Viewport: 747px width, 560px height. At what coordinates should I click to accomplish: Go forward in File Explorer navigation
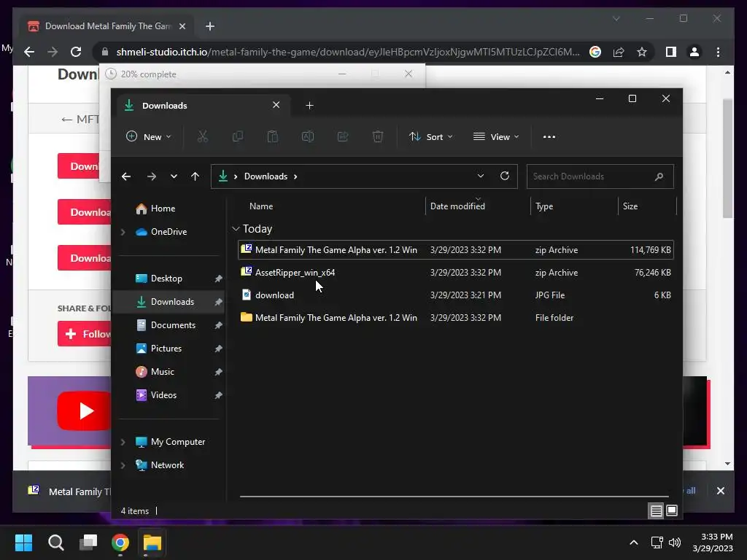(152, 176)
